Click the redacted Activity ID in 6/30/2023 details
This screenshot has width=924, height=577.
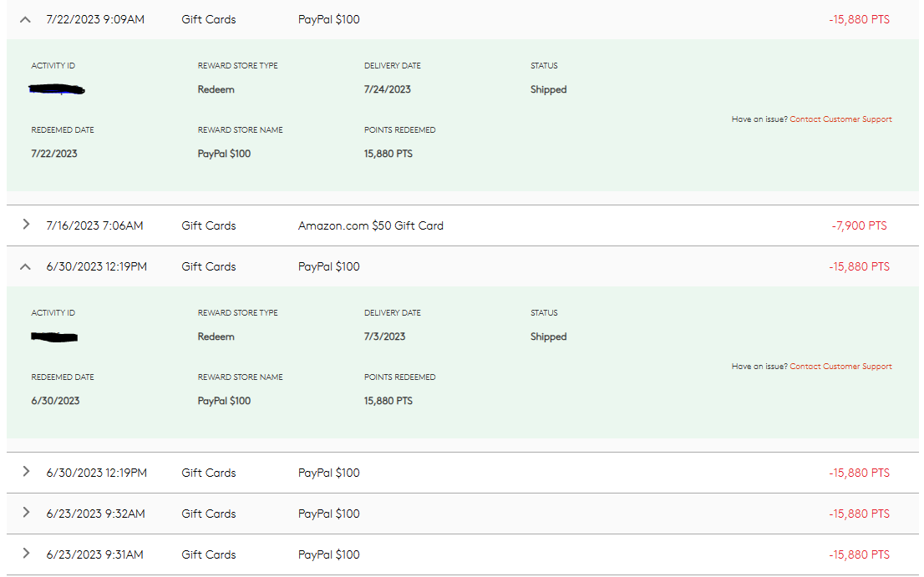coord(54,337)
